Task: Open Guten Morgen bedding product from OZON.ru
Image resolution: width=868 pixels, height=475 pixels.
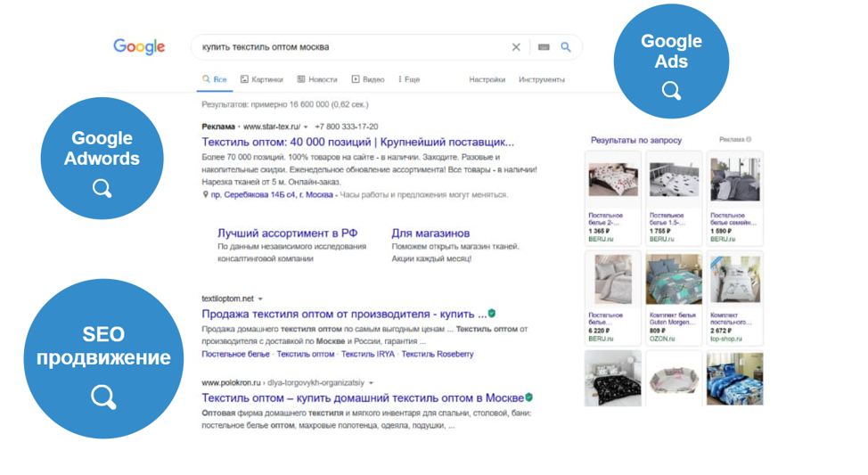Action: click(x=674, y=298)
